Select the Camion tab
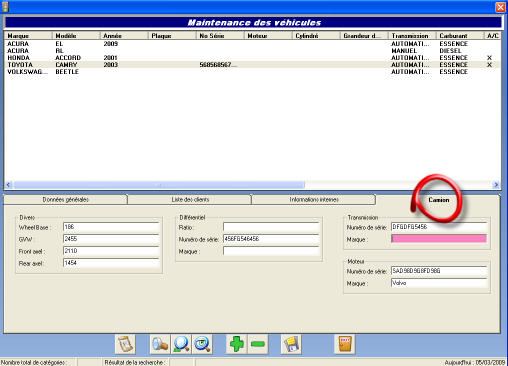This screenshot has width=508, height=366. (x=439, y=200)
